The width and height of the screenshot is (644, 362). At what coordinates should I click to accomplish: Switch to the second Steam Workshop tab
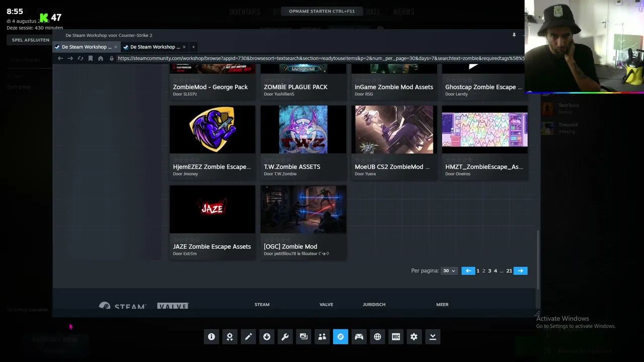(154, 47)
